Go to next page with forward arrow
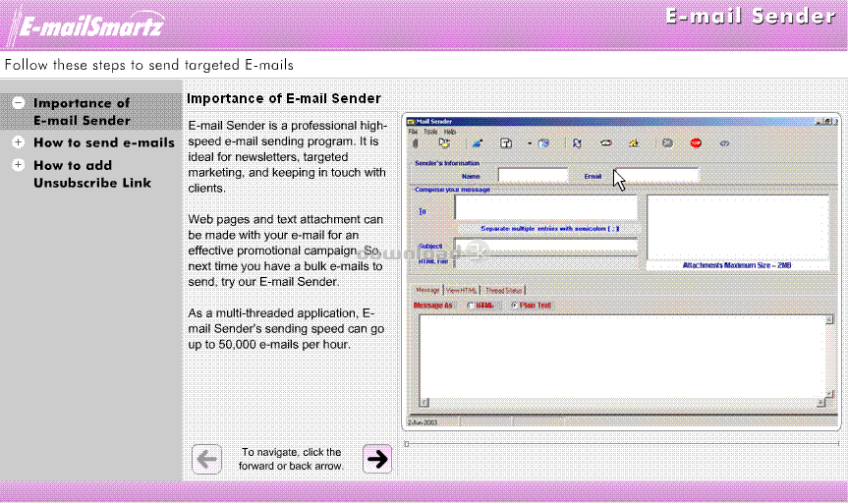This screenshot has height=504, width=848. (377, 459)
